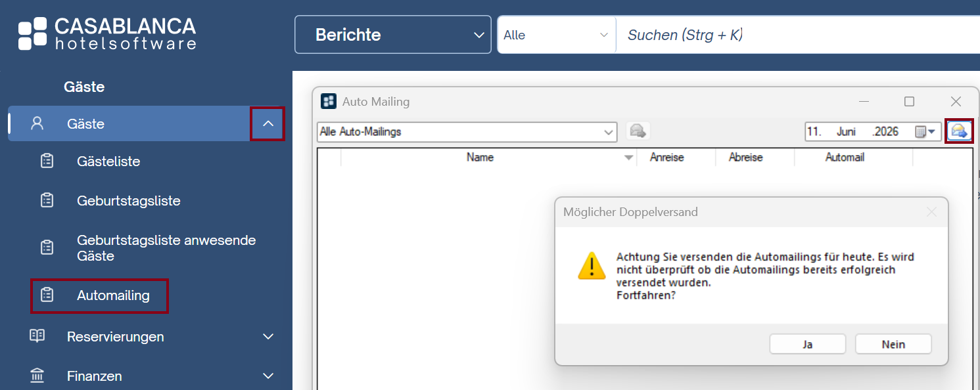
Task: Click the Gästeliste clipboard icon
Action: click(47, 161)
